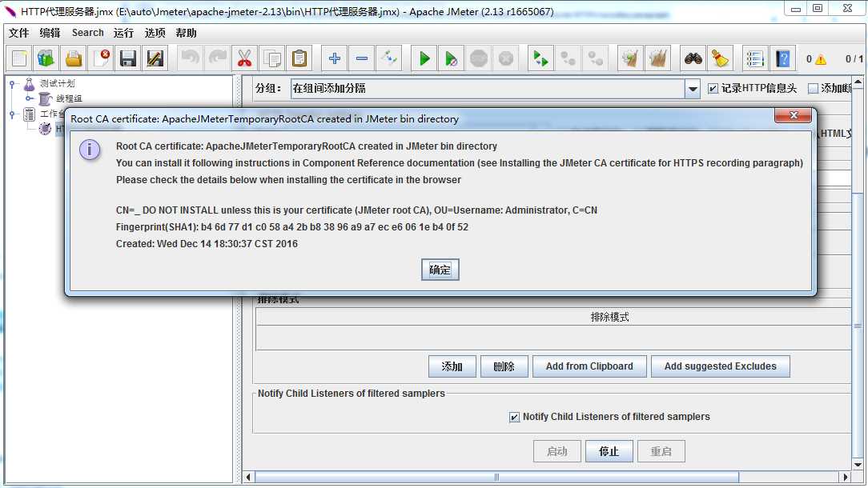The width and height of the screenshot is (868, 488).
Task: Open the Search menu
Action: (87, 33)
